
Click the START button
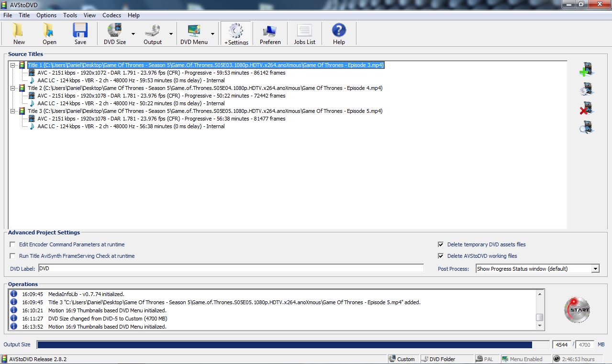pyautogui.click(x=577, y=309)
